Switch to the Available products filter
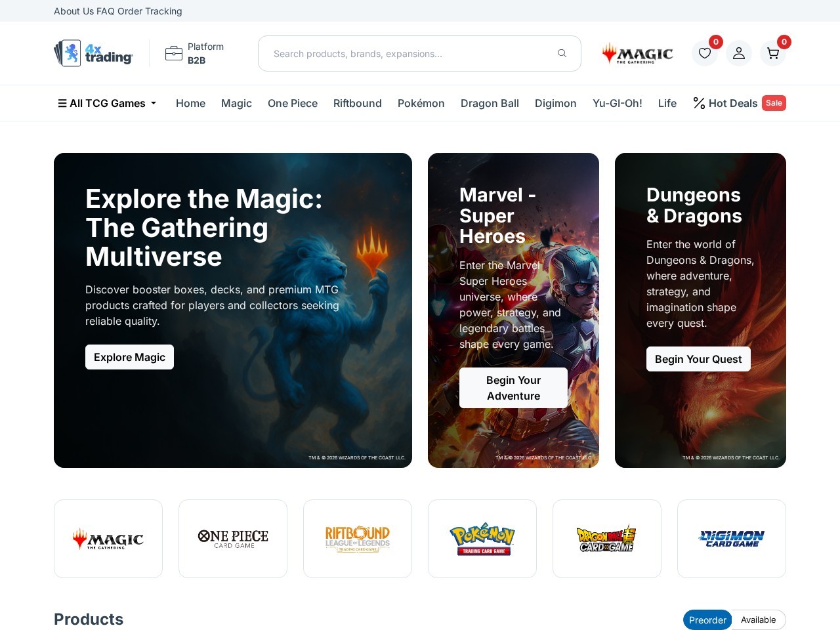Screen dimensions: 840x630 [x=758, y=619]
